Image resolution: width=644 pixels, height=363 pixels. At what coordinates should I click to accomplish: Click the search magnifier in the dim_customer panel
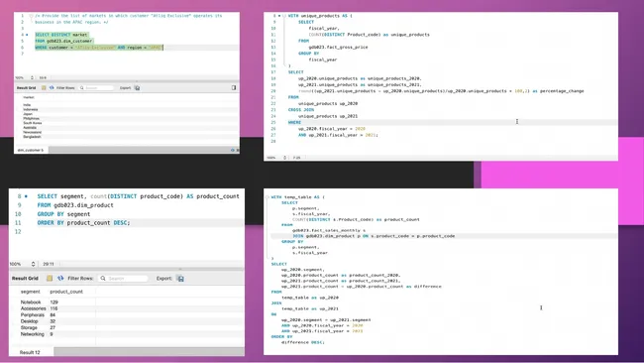click(81, 88)
